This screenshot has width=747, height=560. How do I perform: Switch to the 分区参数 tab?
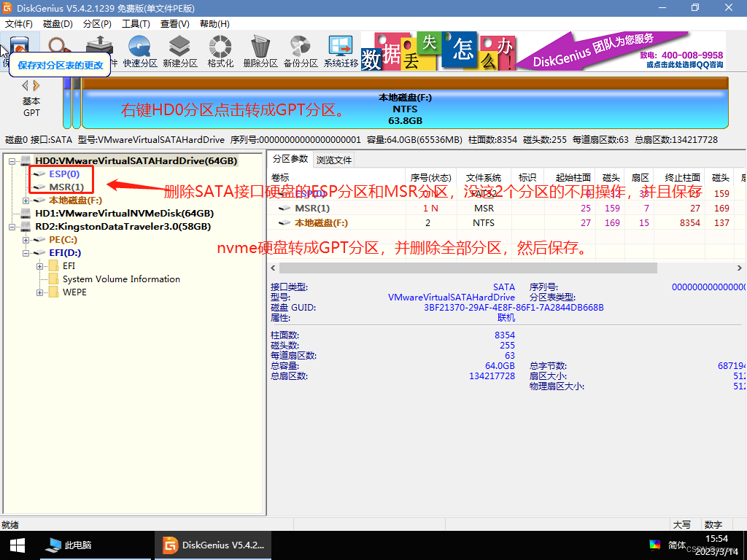tap(290, 159)
